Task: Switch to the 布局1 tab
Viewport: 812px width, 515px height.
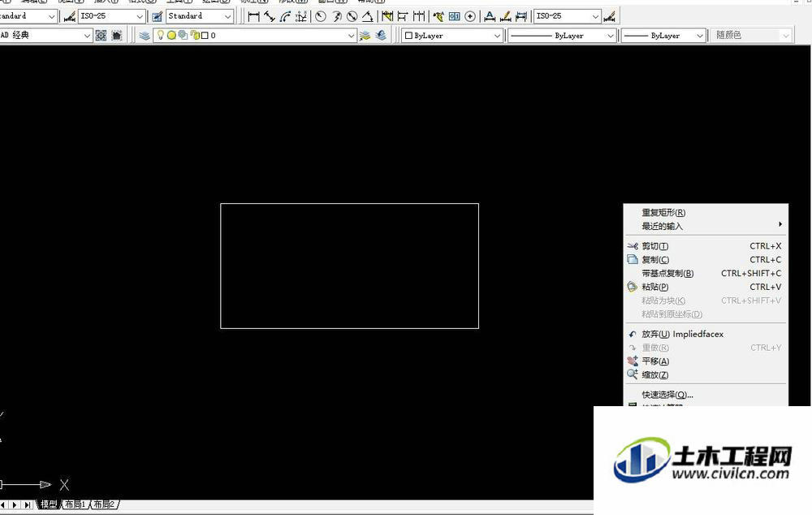Action: point(76,504)
